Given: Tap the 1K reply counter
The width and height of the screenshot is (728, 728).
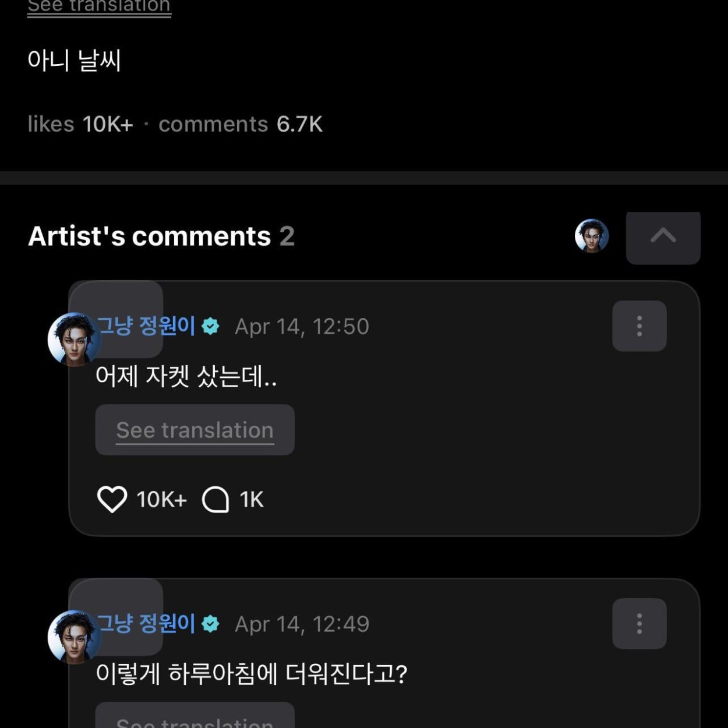Looking at the screenshot, I should tap(252, 498).
